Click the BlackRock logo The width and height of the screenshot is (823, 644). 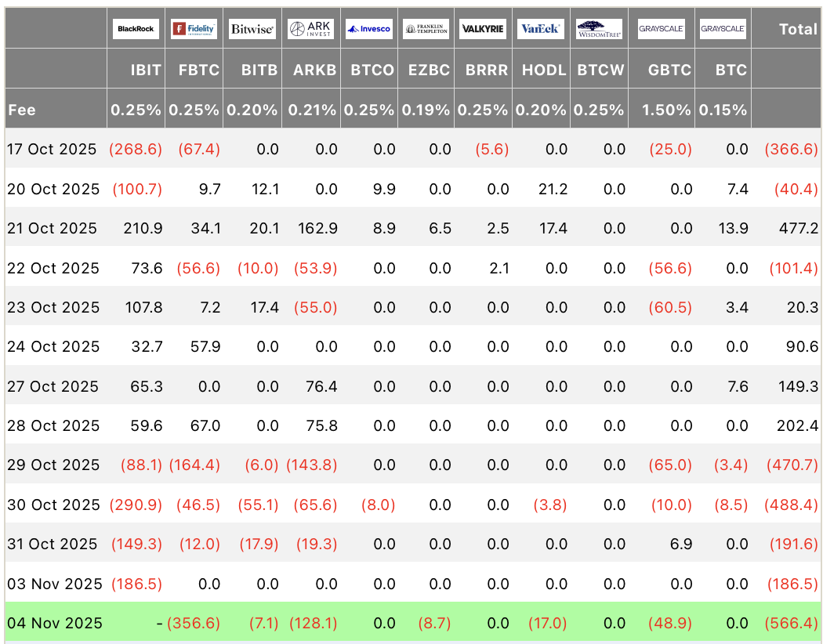pos(136,29)
